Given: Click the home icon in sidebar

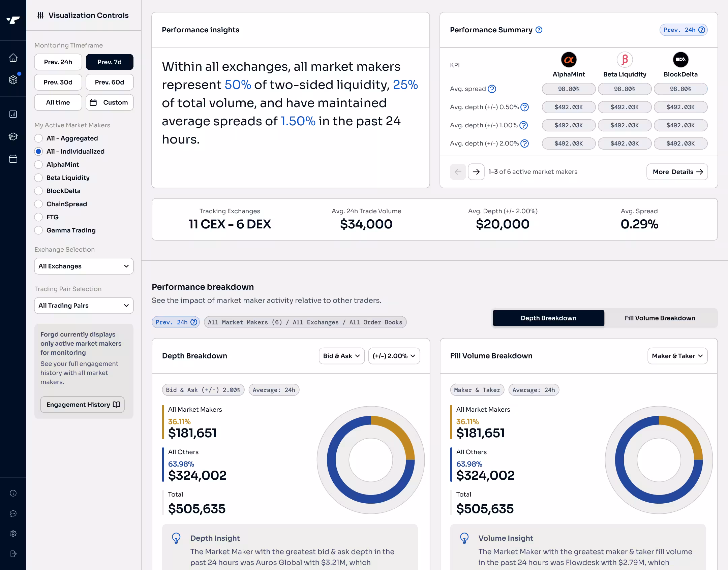Looking at the screenshot, I should (x=13, y=58).
